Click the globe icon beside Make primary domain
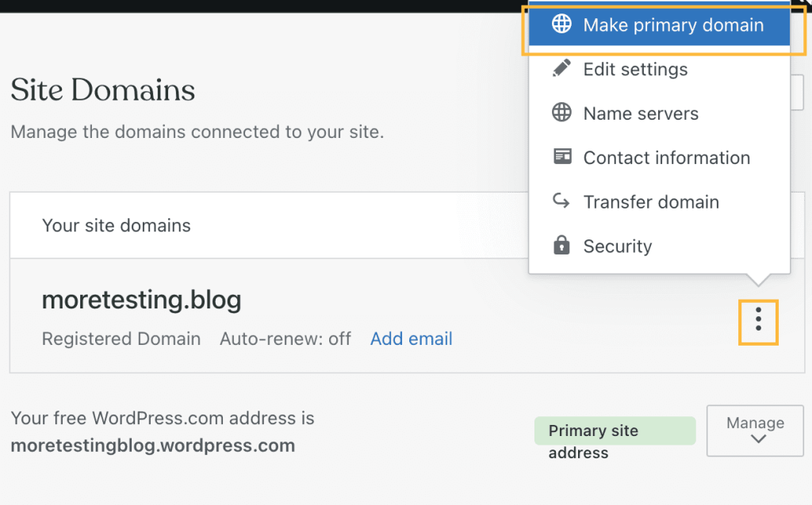The width and height of the screenshot is (812, 505). coord(562,25)
